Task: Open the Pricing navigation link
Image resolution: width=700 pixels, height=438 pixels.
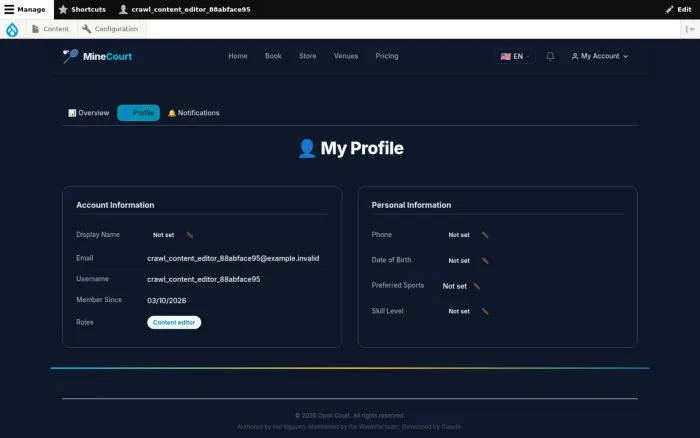Action: pos(387,56)
